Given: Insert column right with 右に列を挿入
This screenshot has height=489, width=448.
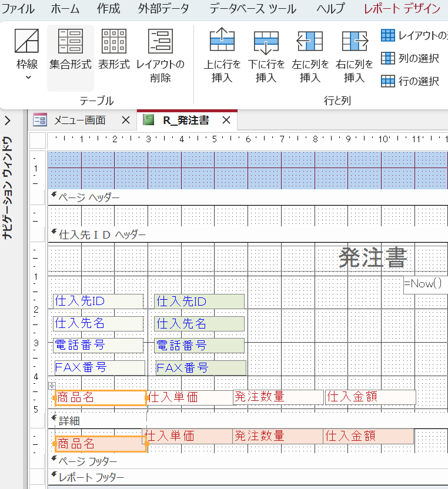Looking at the screenshot, I should coord(354,55).
